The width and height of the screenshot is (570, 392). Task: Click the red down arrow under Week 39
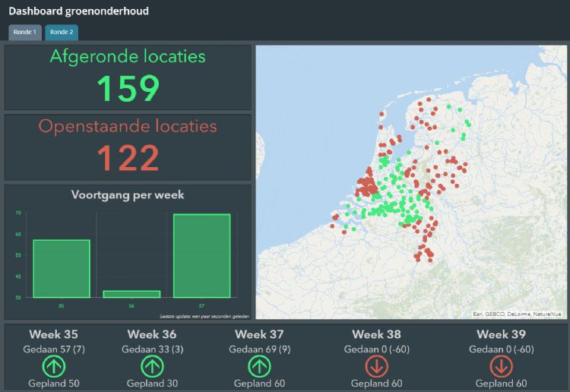point(502,366)
